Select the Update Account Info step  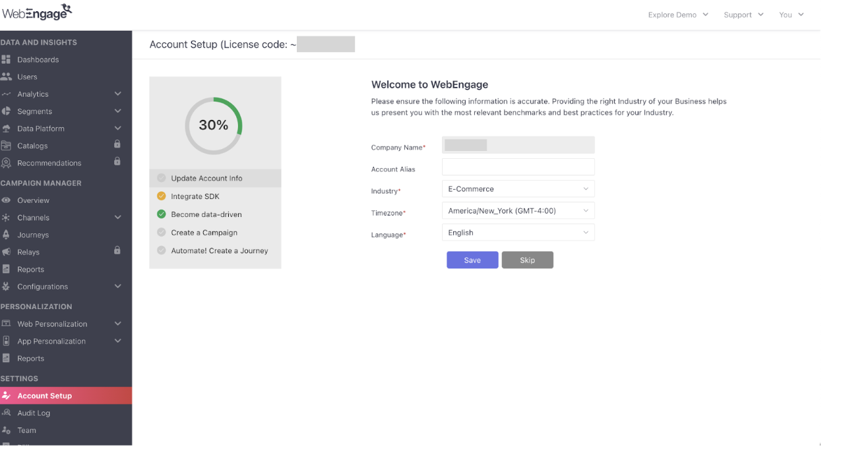pyautogui.click(x=215, y=178)
